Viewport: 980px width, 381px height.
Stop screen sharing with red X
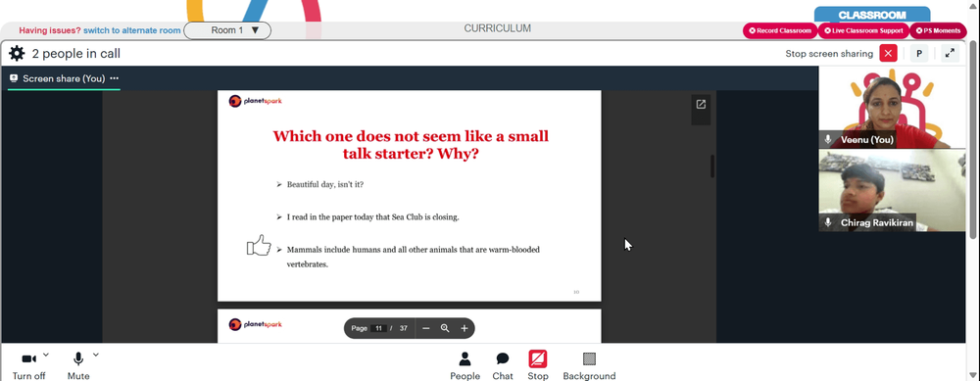(x=888, y=53)
